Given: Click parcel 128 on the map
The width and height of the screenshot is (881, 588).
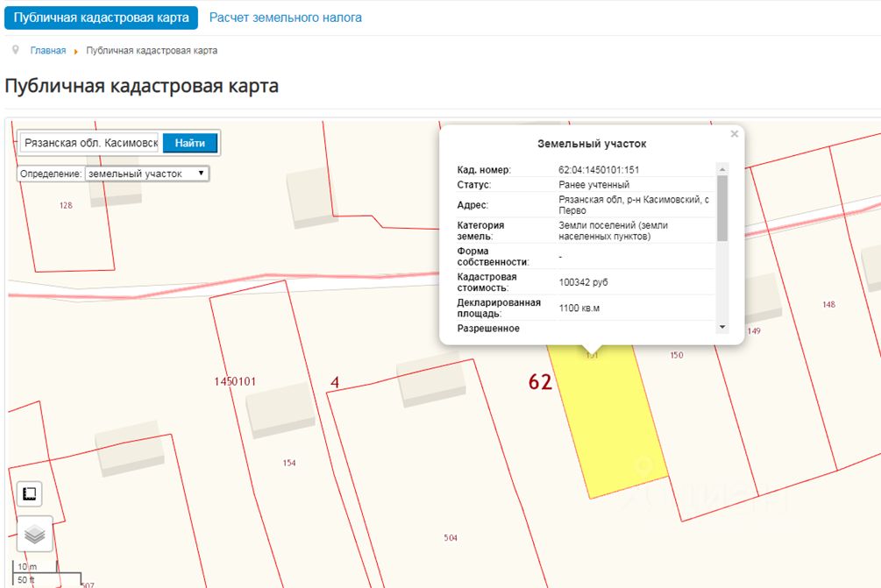Looking at the screenshot, I should click(66, 205).
